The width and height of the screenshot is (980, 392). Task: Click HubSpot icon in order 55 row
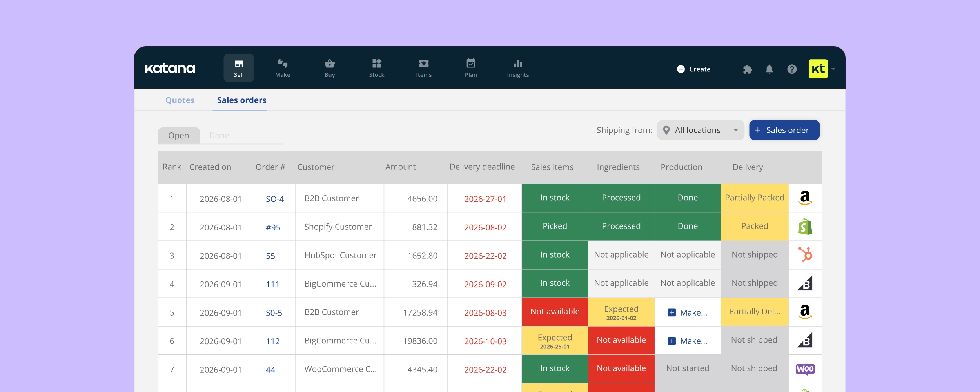point(805,255)
